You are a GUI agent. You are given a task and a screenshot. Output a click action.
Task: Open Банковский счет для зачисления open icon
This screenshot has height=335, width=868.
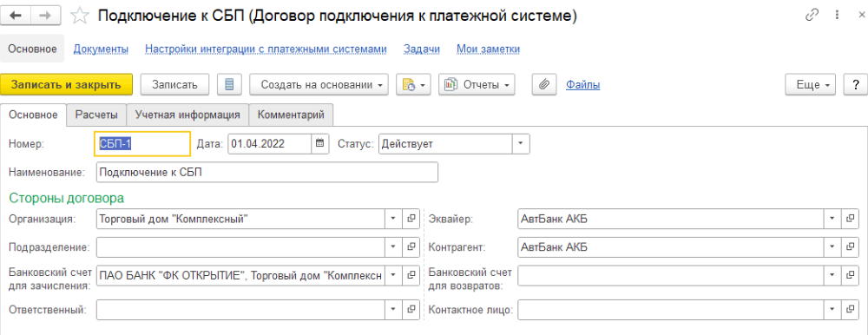point(411,274)
